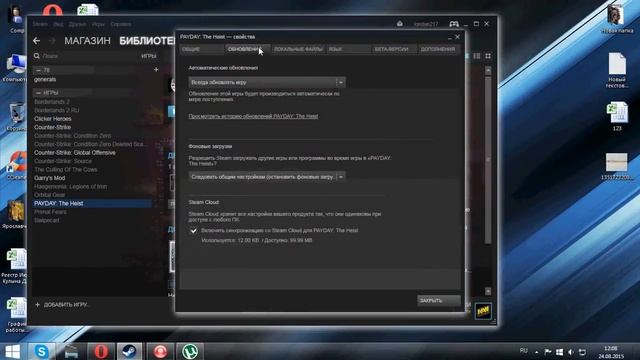Open red recorder app in taskbar
640x360 pixels.
point(160,351)
